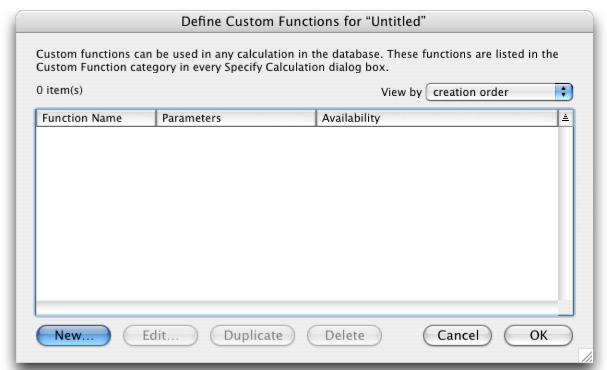The image size is (607, 370).
Task: Cancel the Define Custom Functions dialog
Action: pyautogui.click(x=458, y=335)
